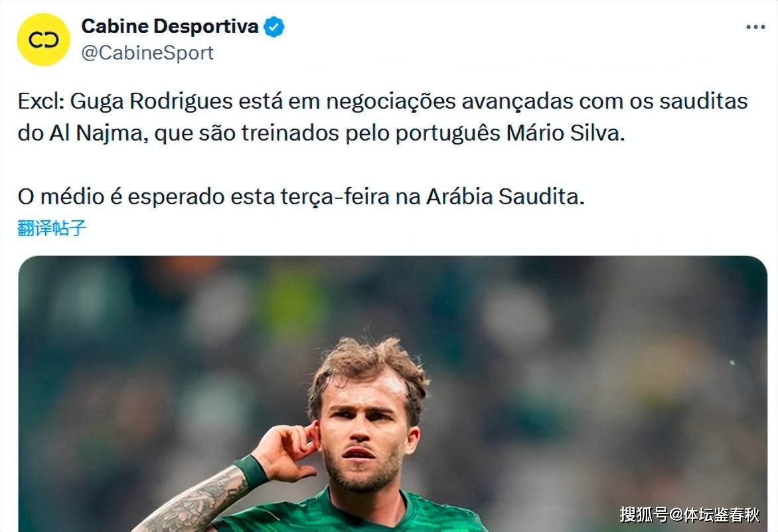
Task: Click the word Excl: starting the post
Action: tap(41, 101)
